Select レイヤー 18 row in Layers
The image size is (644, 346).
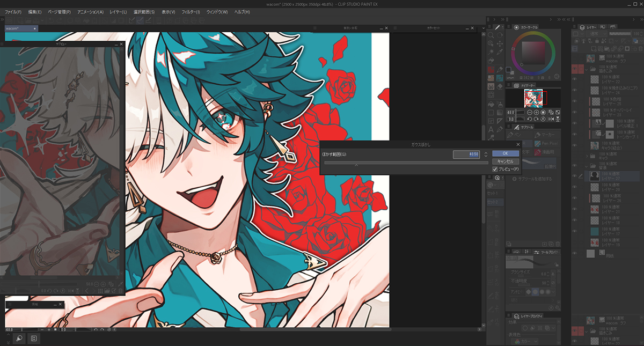(x=612, y=220)
